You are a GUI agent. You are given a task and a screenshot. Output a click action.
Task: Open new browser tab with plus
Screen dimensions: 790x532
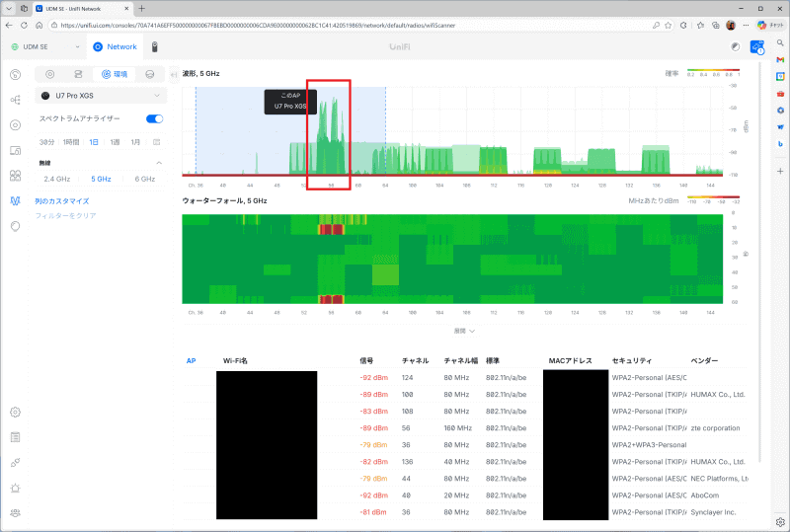[141, 9]
